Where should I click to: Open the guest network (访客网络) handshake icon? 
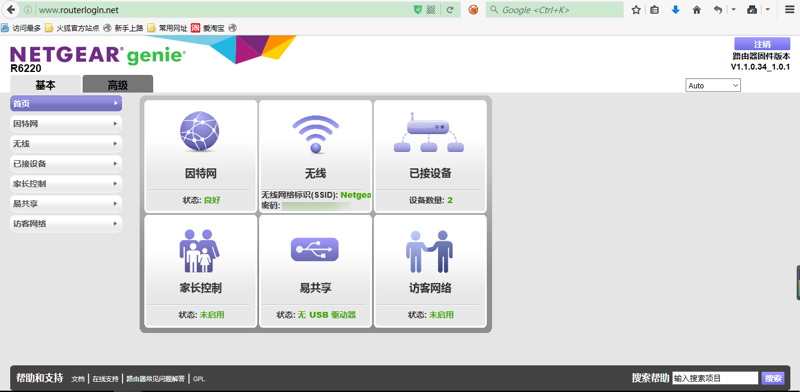pos(430,252)
